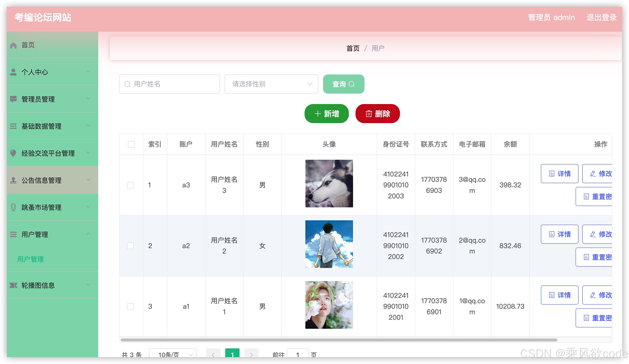629x364 pixels.
Task: Click the green 新增 button
Action: pyautogui.click(x=327, y=114)
